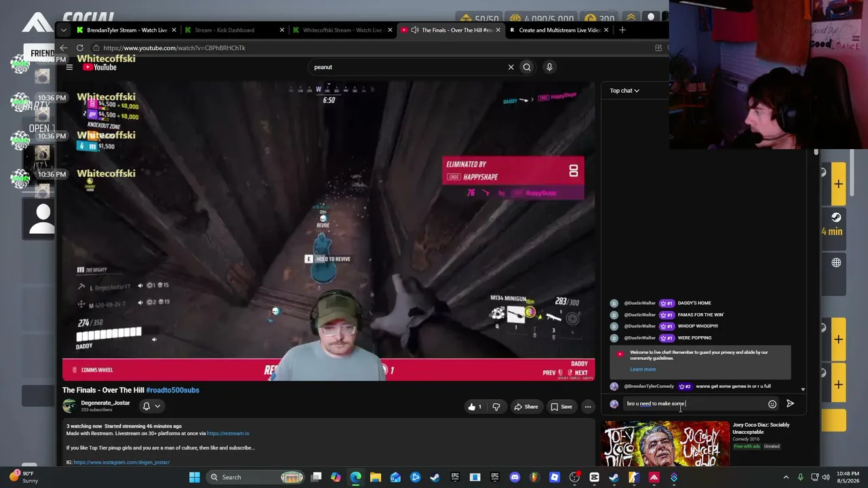Screen dimensions: 868x488
Task: Focus the YouTube search box
Action: click(x=408, y=67)
